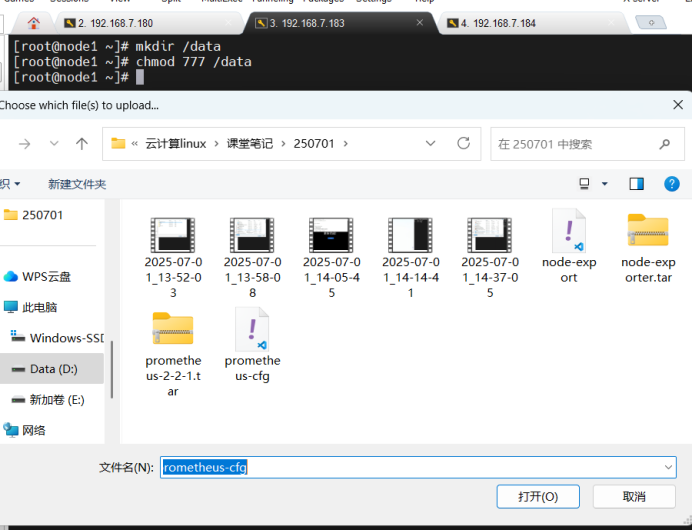This screenshot has width=693, height=530.
Task: Open the file dialog help icon
Action: coord(672,184)
